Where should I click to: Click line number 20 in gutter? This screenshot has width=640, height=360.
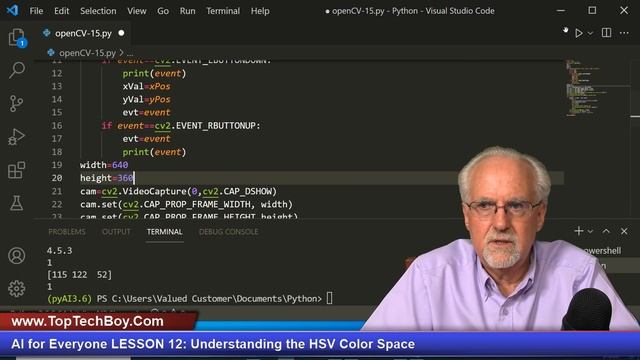pos(57,178)
